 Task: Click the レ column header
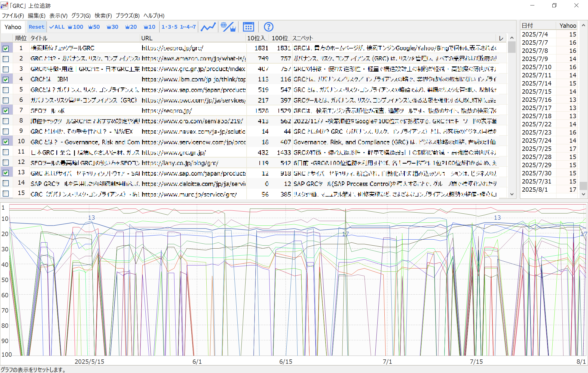click(x=501, y=38)
